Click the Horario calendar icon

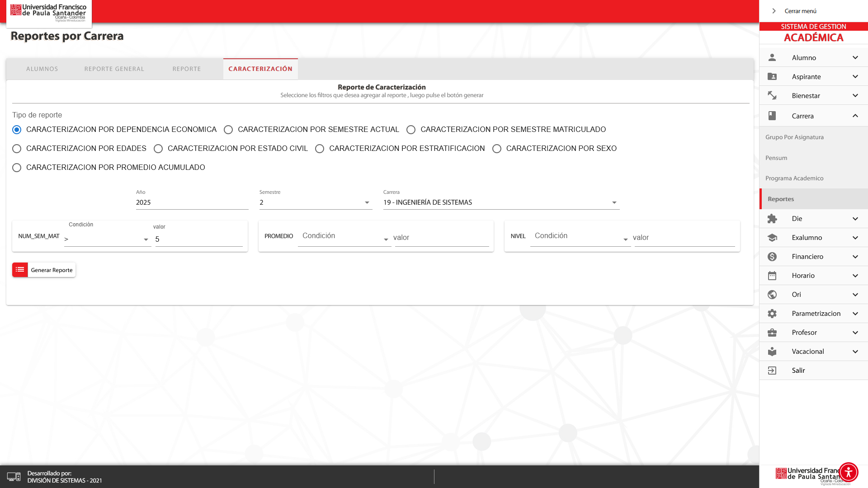pyautogui.click(x=772, y=276)
